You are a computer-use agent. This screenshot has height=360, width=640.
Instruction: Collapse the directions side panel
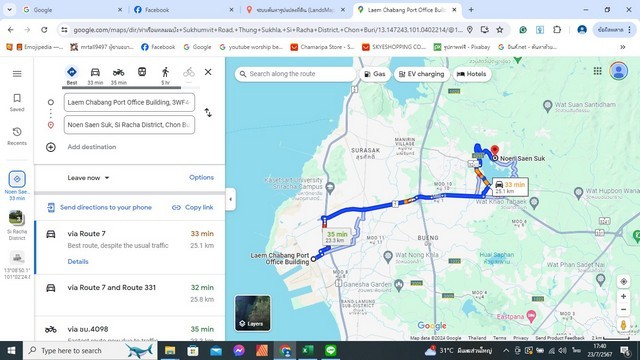[231, 199]
